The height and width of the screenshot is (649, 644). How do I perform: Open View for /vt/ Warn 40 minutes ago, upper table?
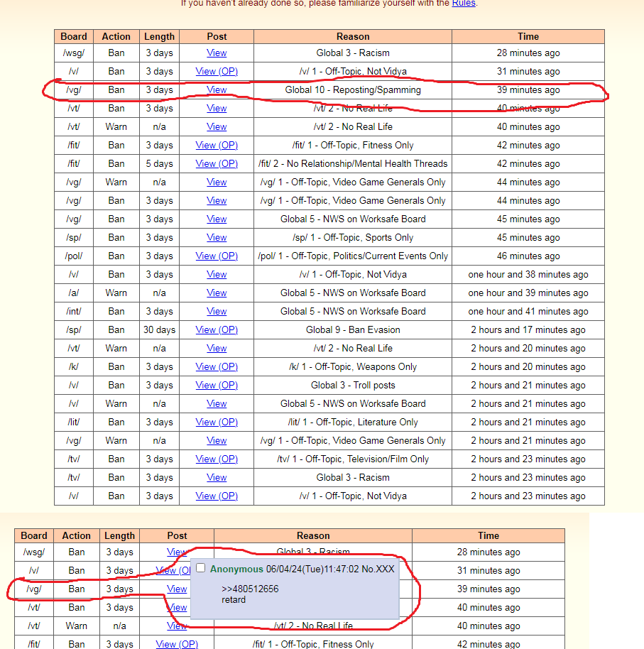[x=217, y=126]
